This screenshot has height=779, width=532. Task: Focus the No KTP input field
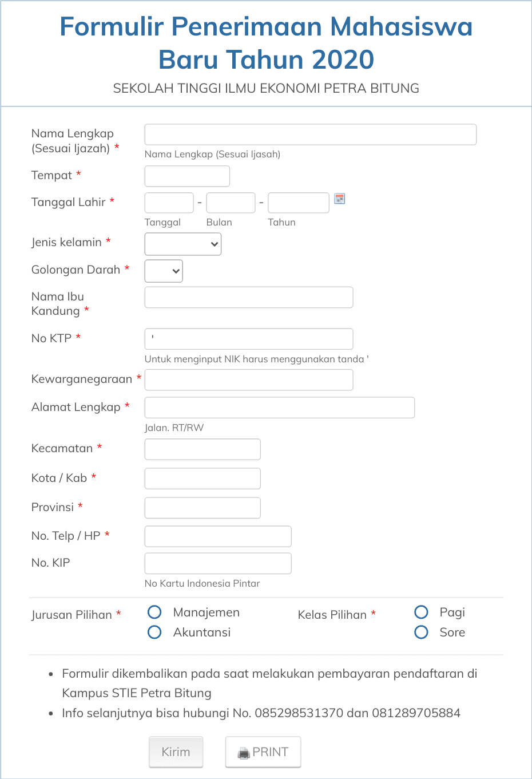point(248,338)
